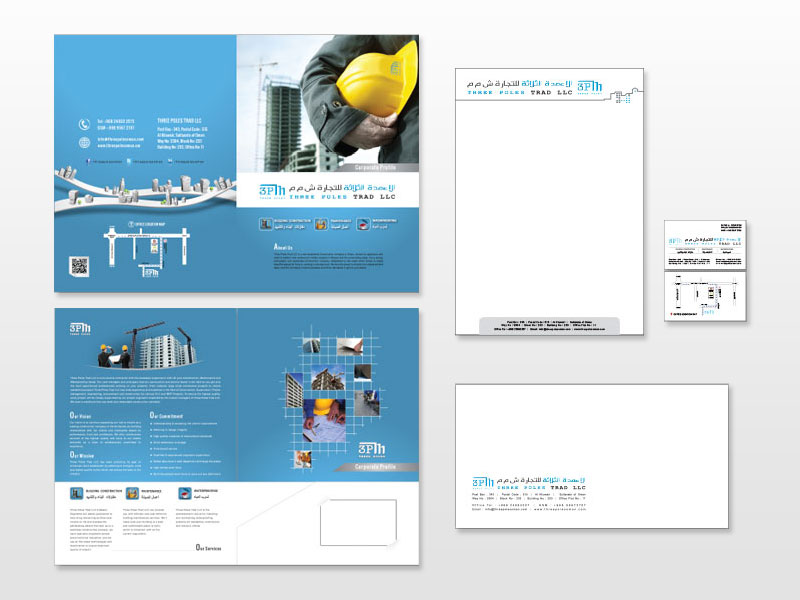This screenshot has width=800, height=600.
Task: Click the globe web icon on back cover
Action: [x=84, y=142]
